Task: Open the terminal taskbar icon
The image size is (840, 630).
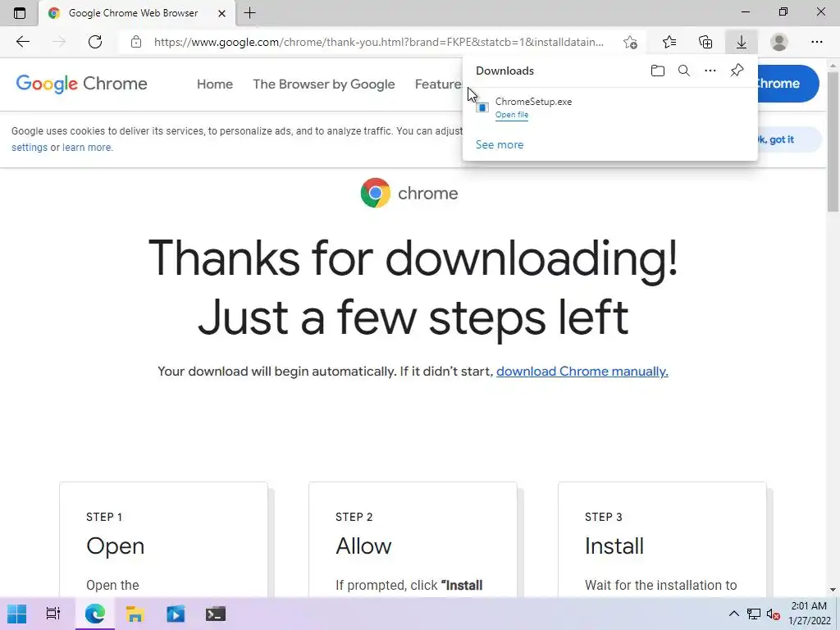Action: pyautogui.click(x=216, y=614)
